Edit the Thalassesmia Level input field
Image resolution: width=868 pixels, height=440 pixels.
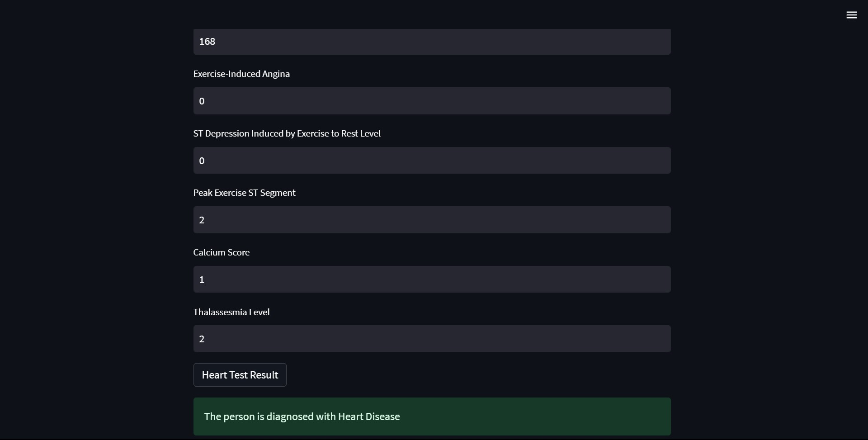point(432,339)
